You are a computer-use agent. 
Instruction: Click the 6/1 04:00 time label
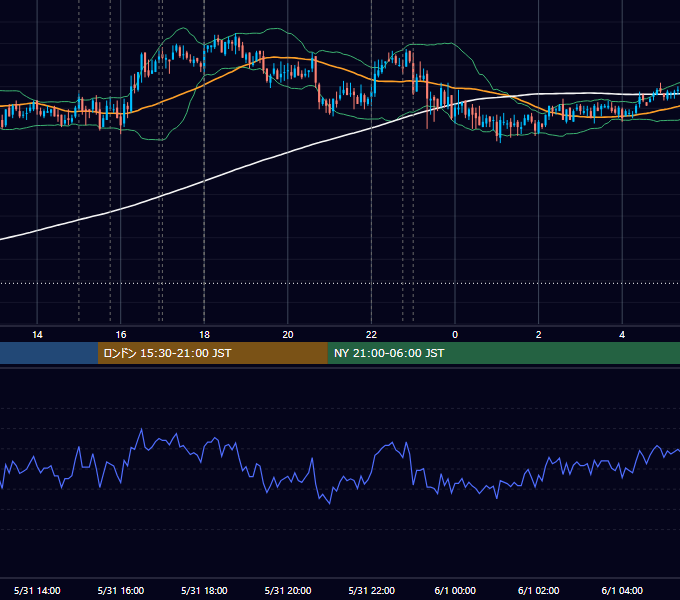tap(622, 590)
